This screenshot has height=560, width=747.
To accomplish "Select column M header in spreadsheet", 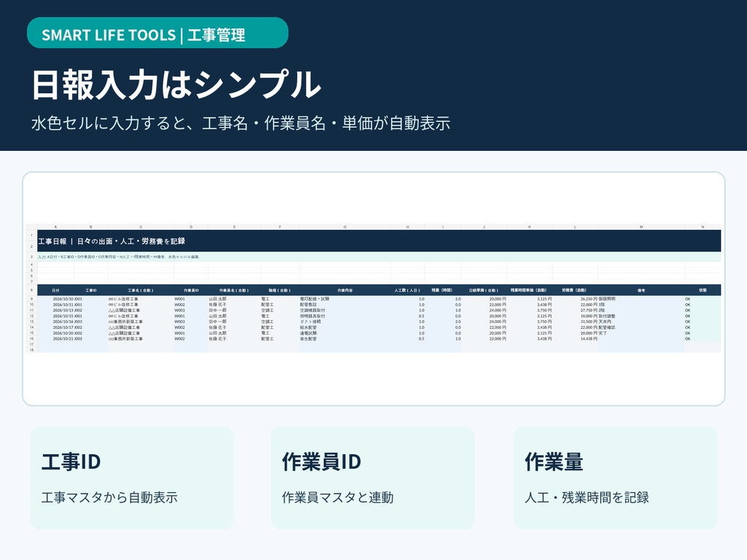I will tap(641, 227).
